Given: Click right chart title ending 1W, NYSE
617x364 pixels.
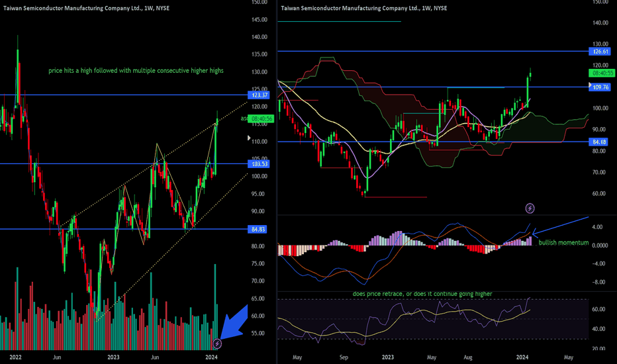Looking at the screenshot, I should (364, 8).
